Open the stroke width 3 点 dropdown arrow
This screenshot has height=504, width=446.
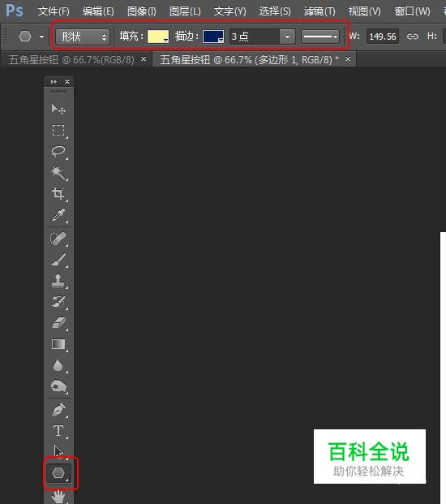click(x=287, y=37)
